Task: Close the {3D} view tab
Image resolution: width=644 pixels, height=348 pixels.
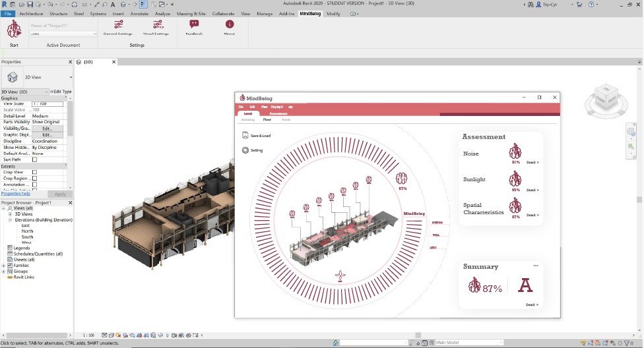Action: tap(113, 62)
